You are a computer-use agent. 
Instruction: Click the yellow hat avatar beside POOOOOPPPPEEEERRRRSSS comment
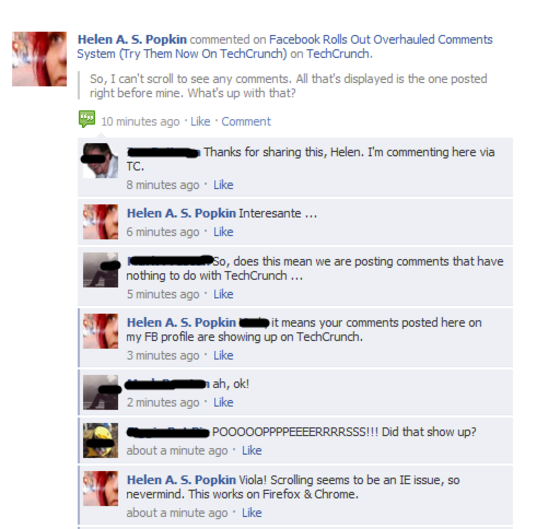[100, 440]
